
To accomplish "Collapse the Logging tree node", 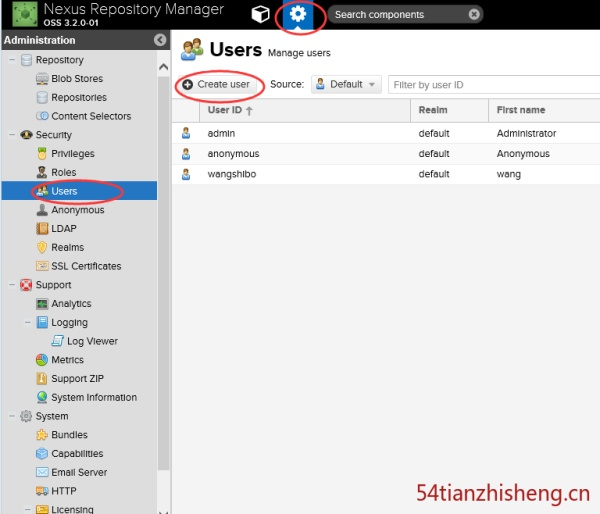I will [x=28, y=322].
